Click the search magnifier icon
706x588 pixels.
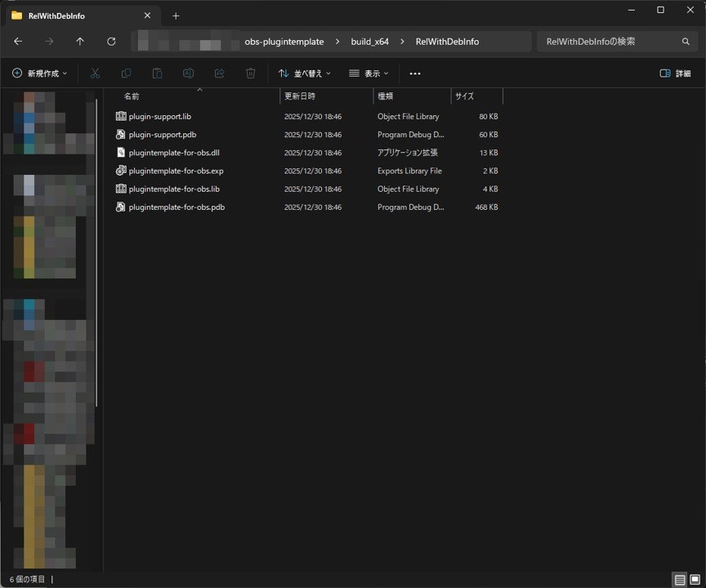686,42
